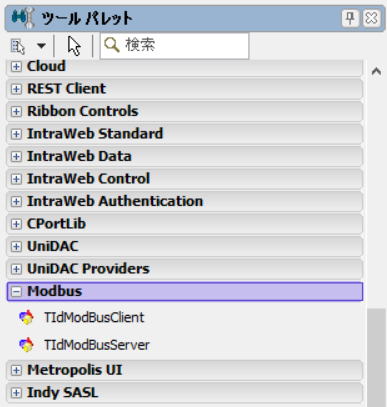Expand the REST Client plus box
387x407 pixels.
coord(16,89)
